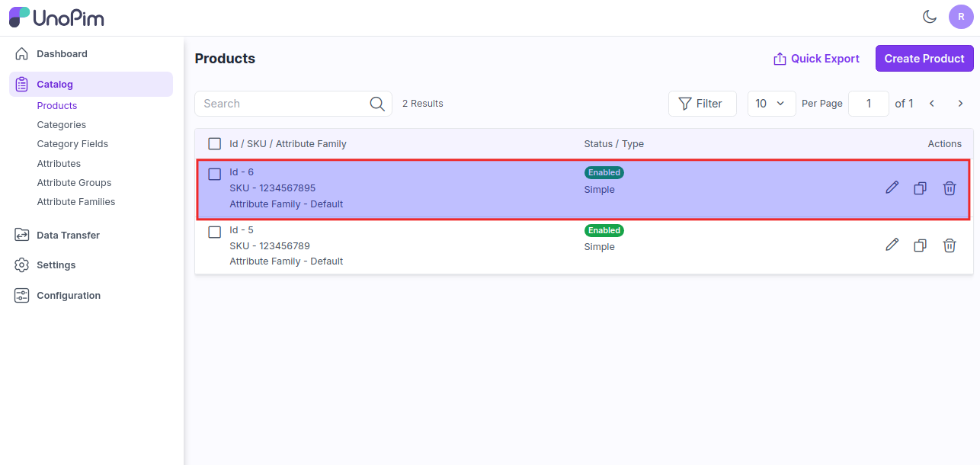Click the Quick Export button

(816, 59)
